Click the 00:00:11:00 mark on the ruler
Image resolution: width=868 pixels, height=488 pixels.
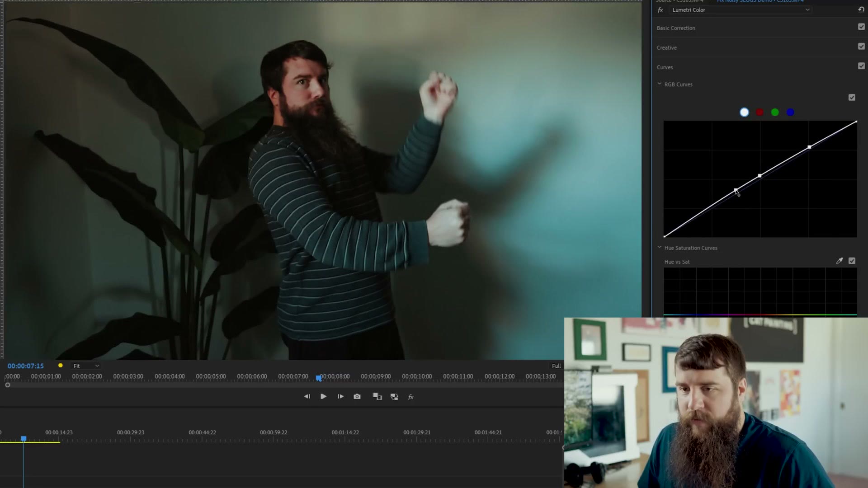[x=458, y=376]
